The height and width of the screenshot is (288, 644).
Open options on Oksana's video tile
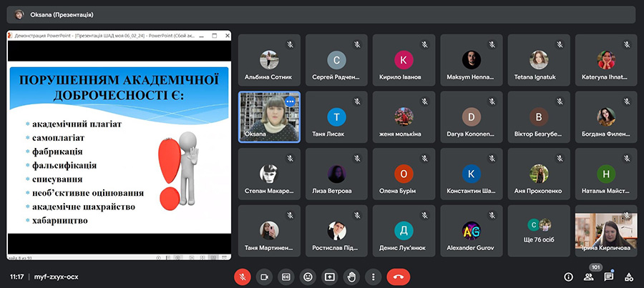click(290, 101)
